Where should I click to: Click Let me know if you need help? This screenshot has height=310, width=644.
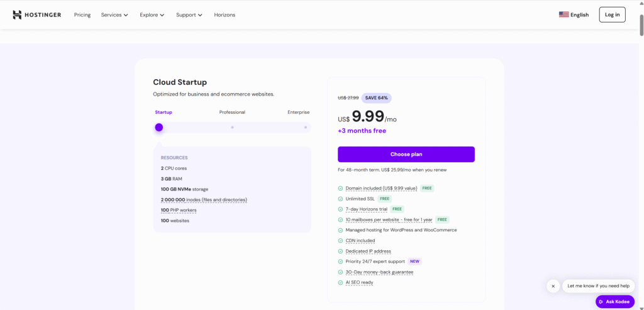pos(599,286)
